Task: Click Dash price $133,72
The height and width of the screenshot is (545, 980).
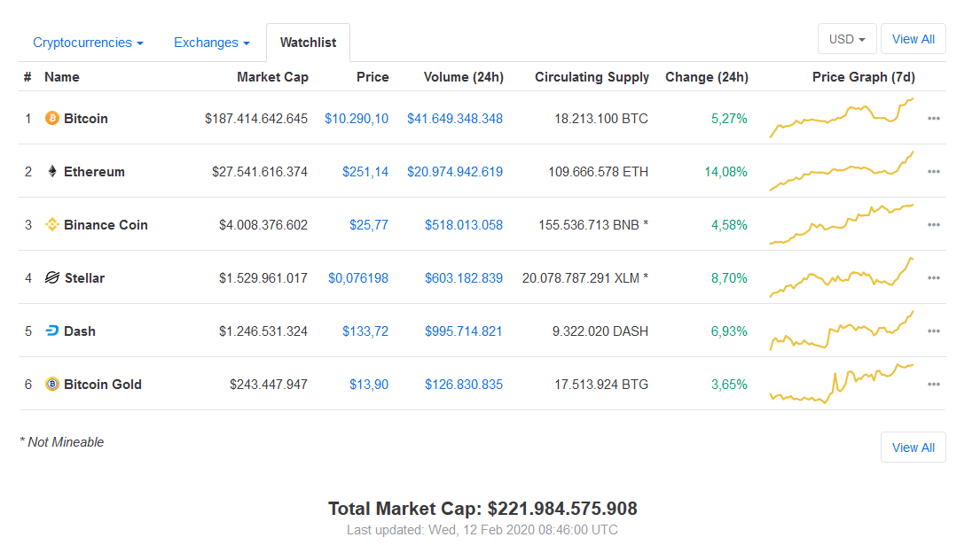Action: (365, 331)
